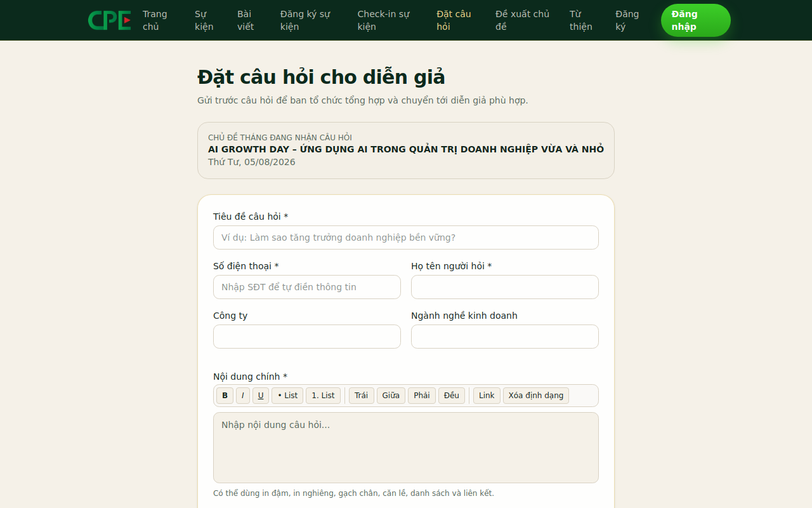Select Đặt câu hỏi nav item
This screenshot has width=812, height=508.
(454, 20)
